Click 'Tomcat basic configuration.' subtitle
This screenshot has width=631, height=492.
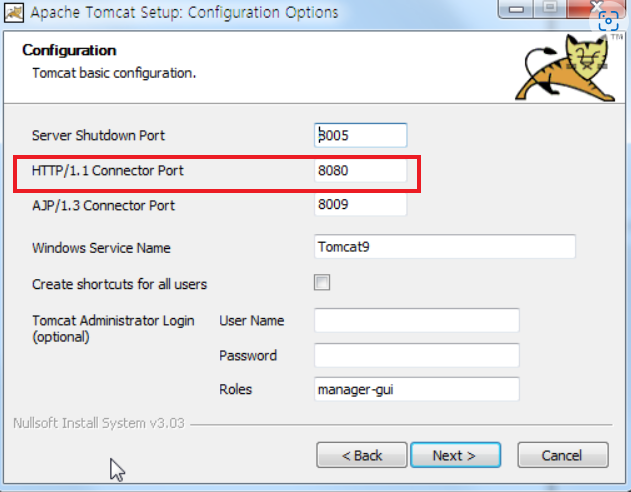114,73
